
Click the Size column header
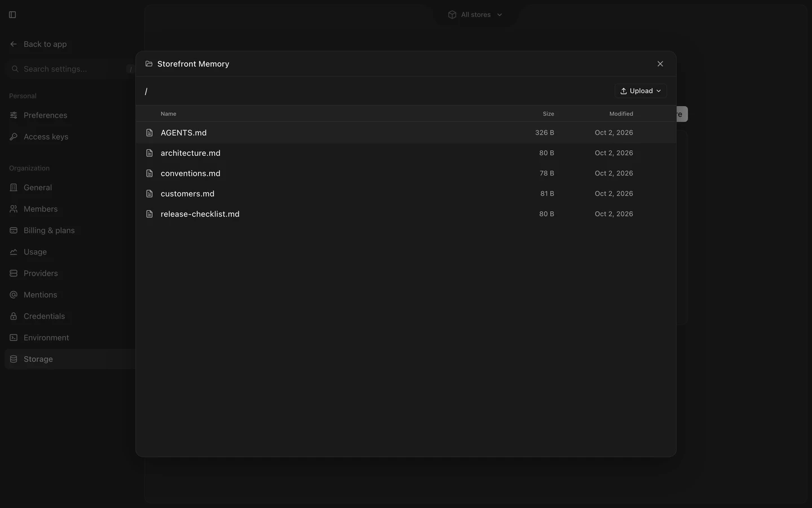[549, 114]
